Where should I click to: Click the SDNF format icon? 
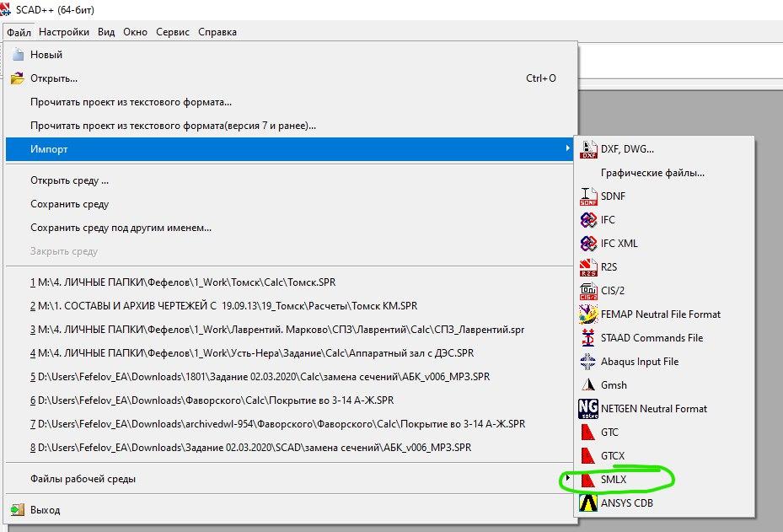coord(588,196)
